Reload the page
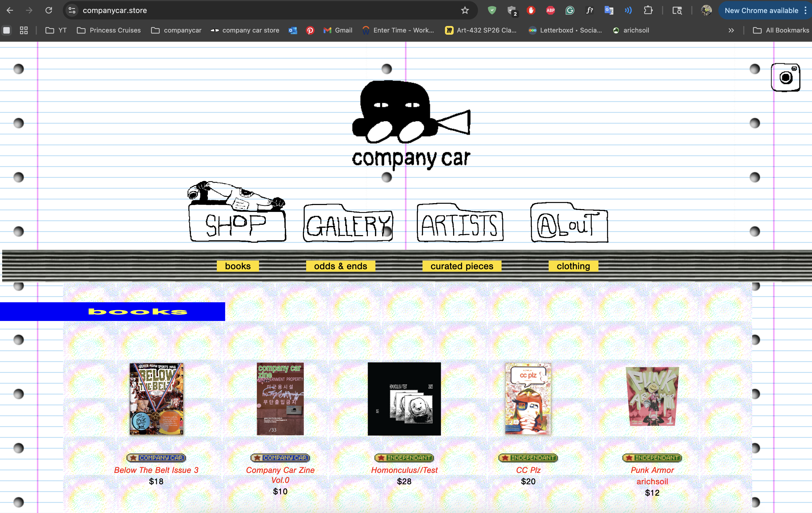This screenshot has height=513, width=812. (48, 11)
